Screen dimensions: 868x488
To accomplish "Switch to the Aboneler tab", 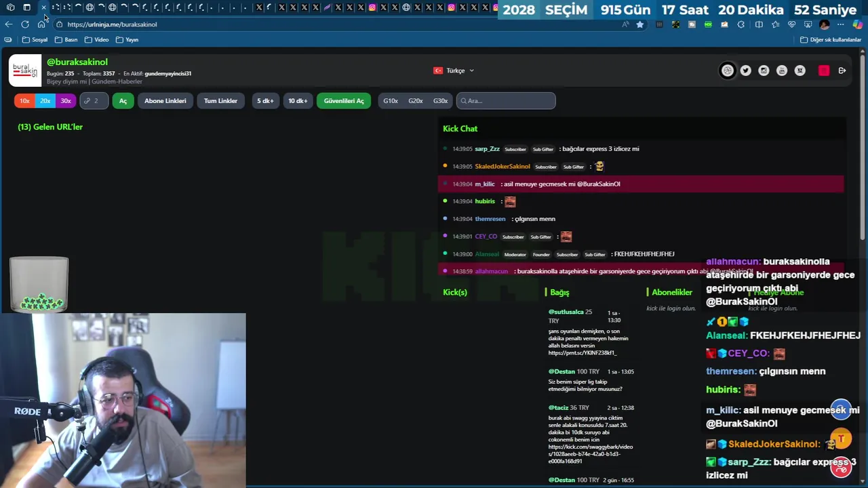I will tap(672, 292).
